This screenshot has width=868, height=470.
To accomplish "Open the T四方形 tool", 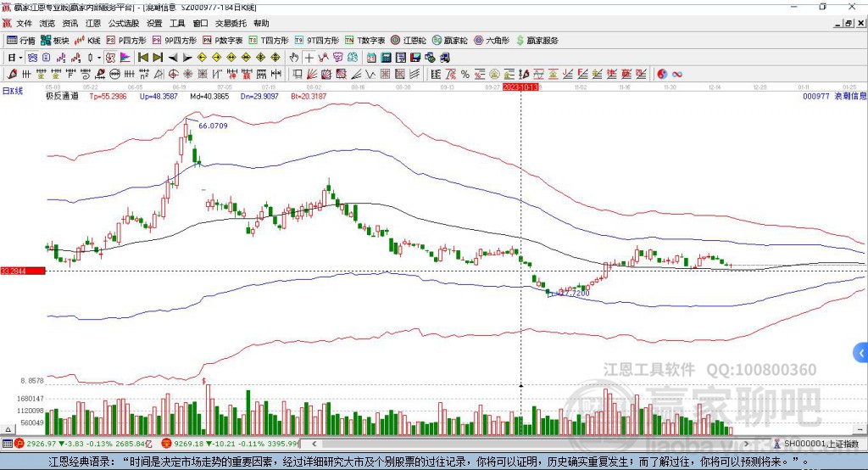I will (x=269, y=41).
